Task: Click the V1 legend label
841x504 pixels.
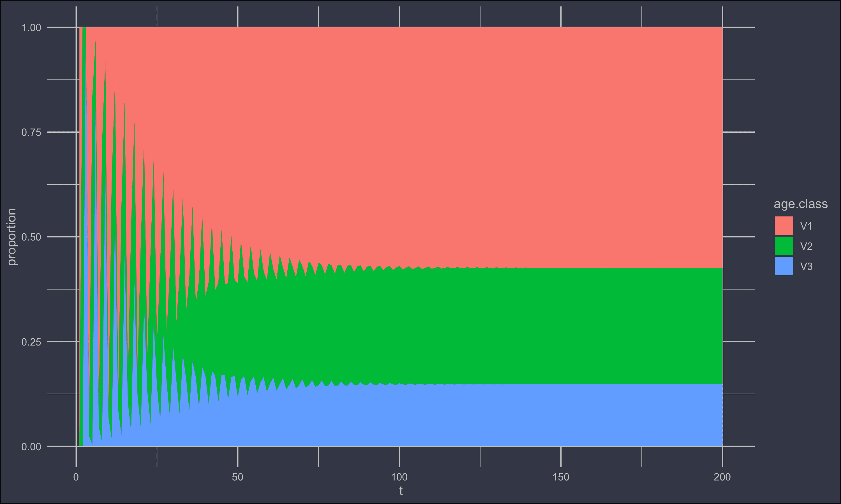Action: pyautogui.click(x=806, y=226)
